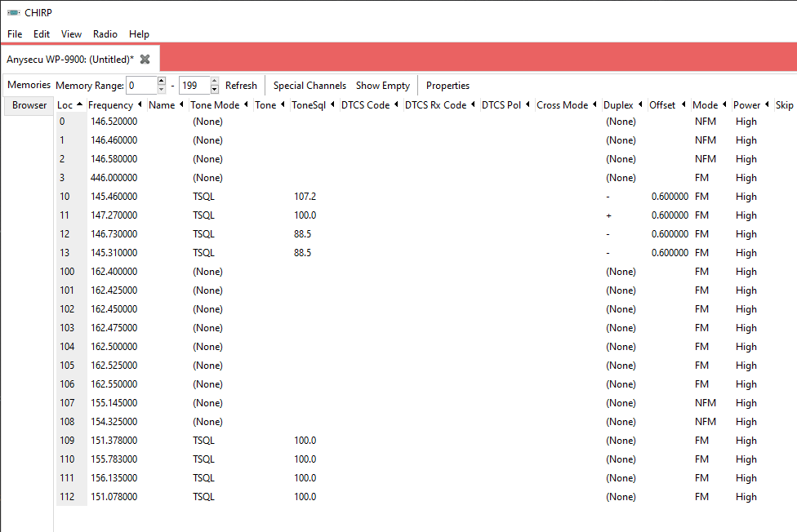
Task: Open the Properties button
Action: point(447,86)
